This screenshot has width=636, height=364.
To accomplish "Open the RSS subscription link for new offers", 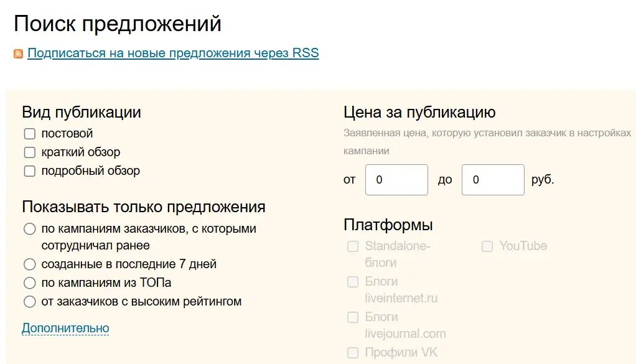I will [173, 53].
